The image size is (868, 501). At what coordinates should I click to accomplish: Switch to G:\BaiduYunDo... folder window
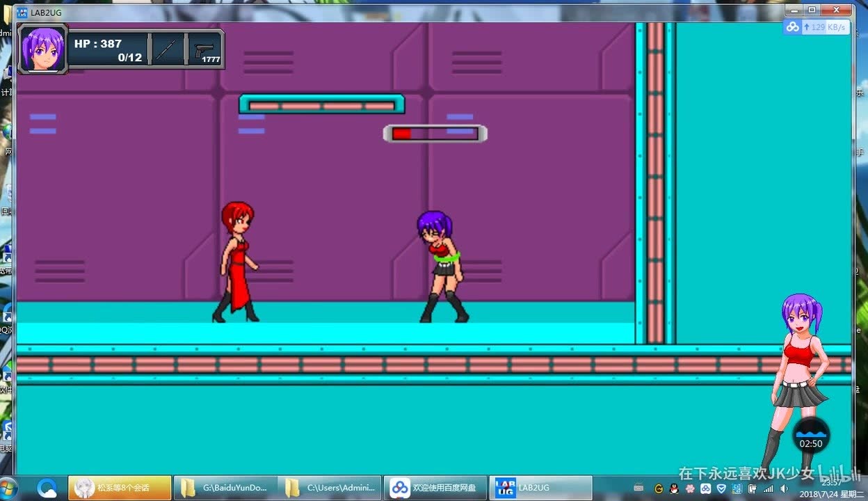pyautogui.click(x=225, y=488)
